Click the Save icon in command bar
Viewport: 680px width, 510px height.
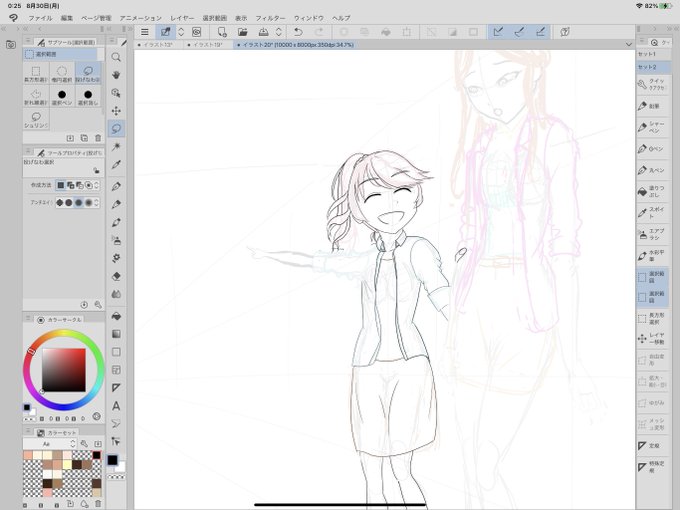pos(263,32)
